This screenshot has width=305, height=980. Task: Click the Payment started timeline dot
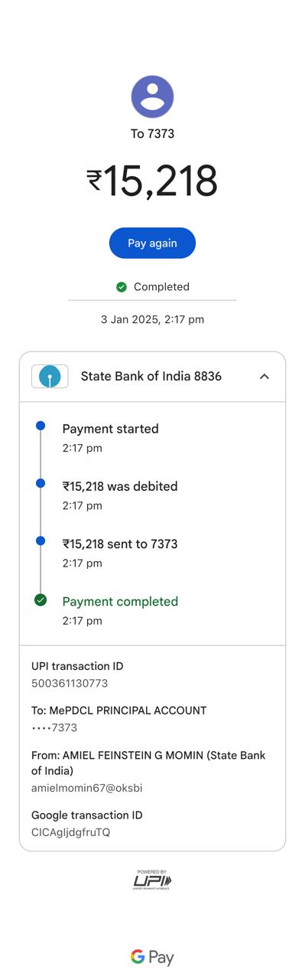tap(41, 426)
